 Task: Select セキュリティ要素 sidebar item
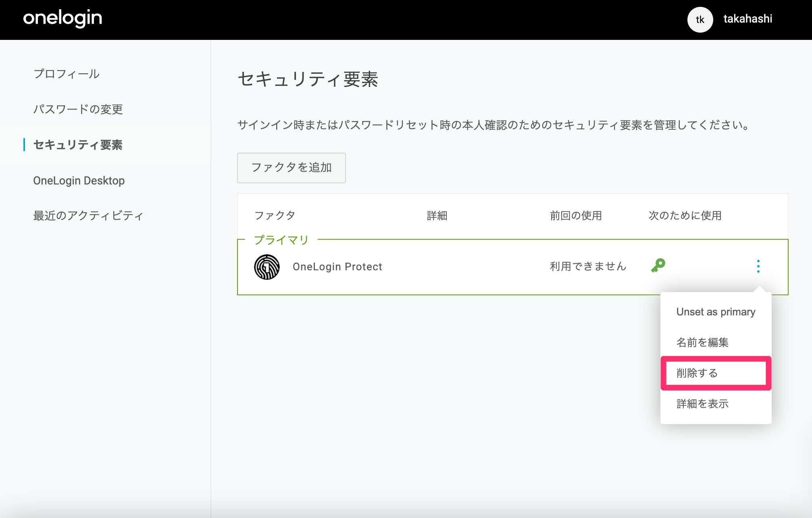click(x=78, y=145)
